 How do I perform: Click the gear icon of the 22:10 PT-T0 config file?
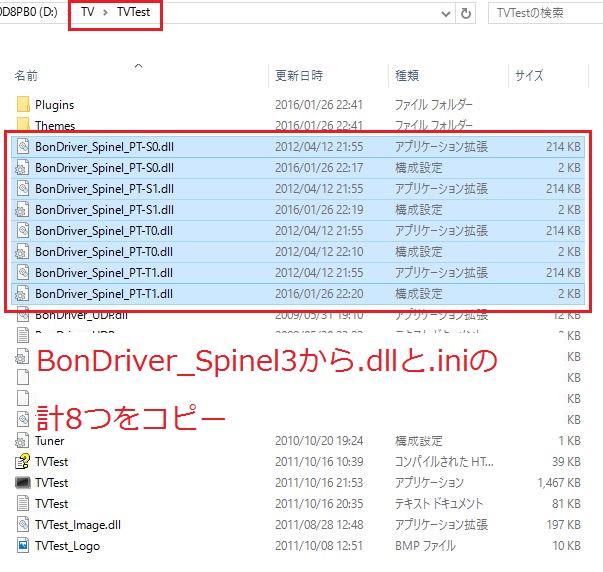(x=22, y=251)
